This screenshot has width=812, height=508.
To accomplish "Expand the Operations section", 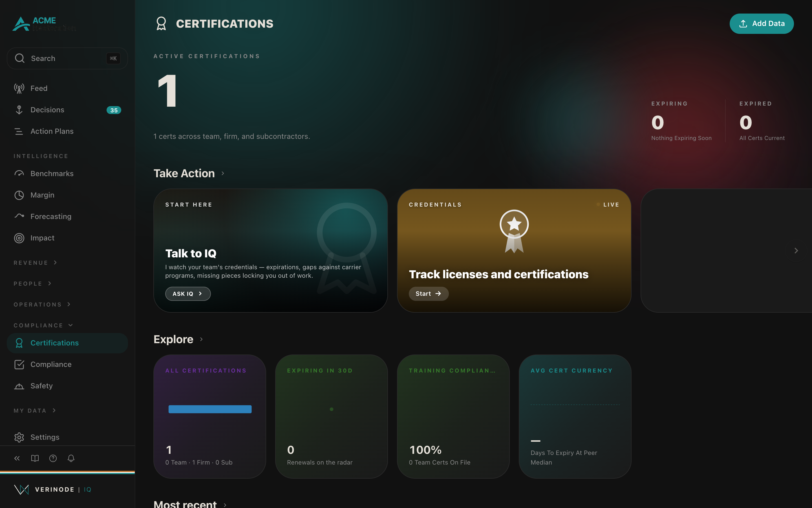I will 42,305.
